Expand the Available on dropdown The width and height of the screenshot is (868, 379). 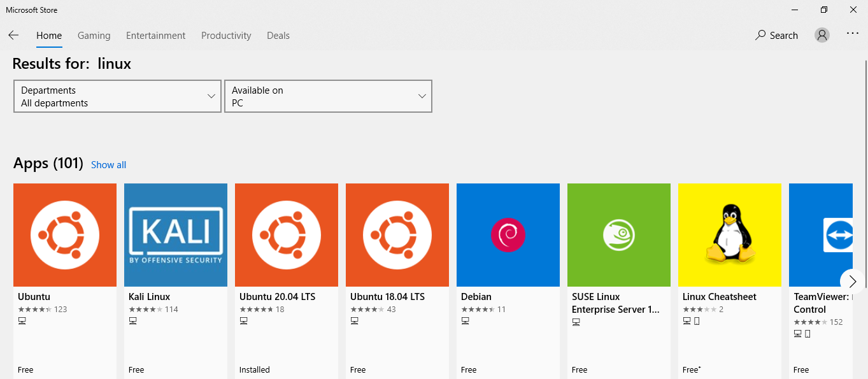pos(329,96)
